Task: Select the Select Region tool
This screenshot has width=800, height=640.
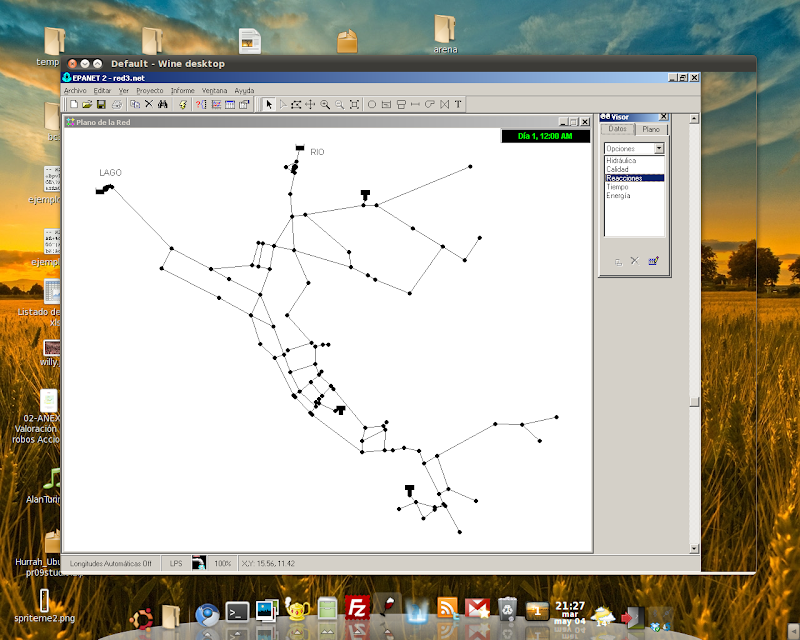Action: point(296,105)
